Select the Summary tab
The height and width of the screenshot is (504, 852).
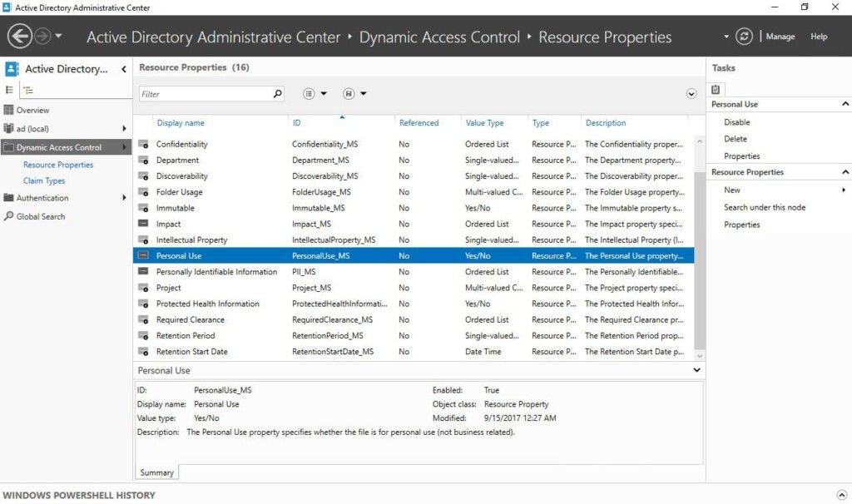pos(156,472)
